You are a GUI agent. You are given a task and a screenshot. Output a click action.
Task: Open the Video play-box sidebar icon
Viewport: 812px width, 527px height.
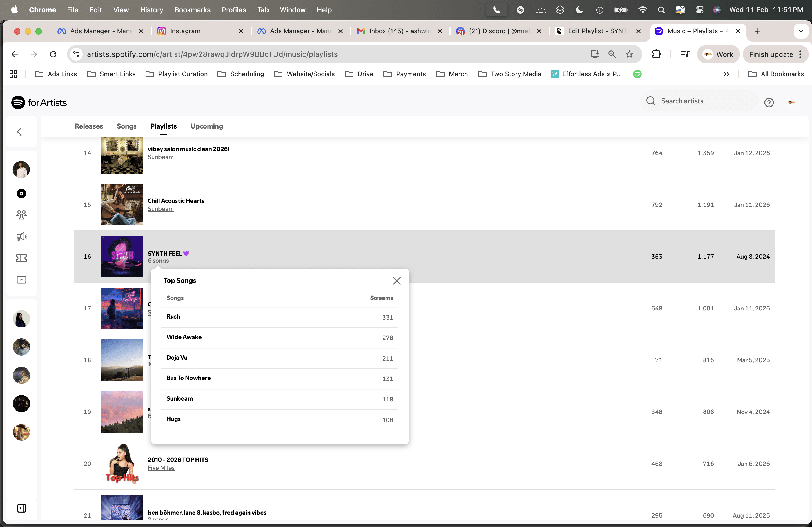click(21, 280)
